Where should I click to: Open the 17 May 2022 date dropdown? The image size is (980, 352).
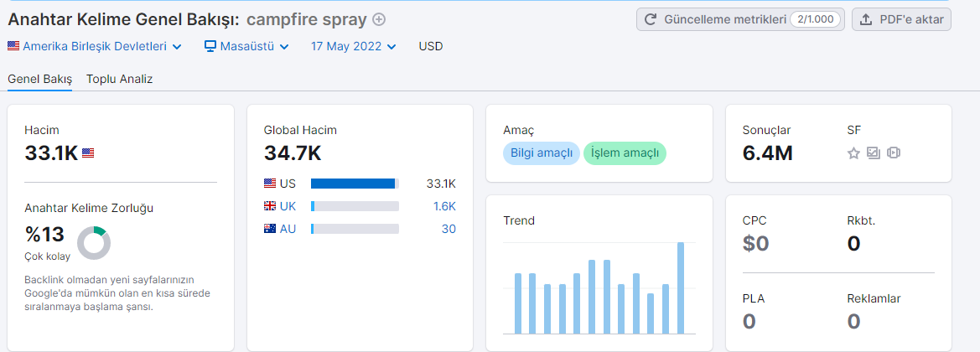pyautogui.click(x=354, y=46)
